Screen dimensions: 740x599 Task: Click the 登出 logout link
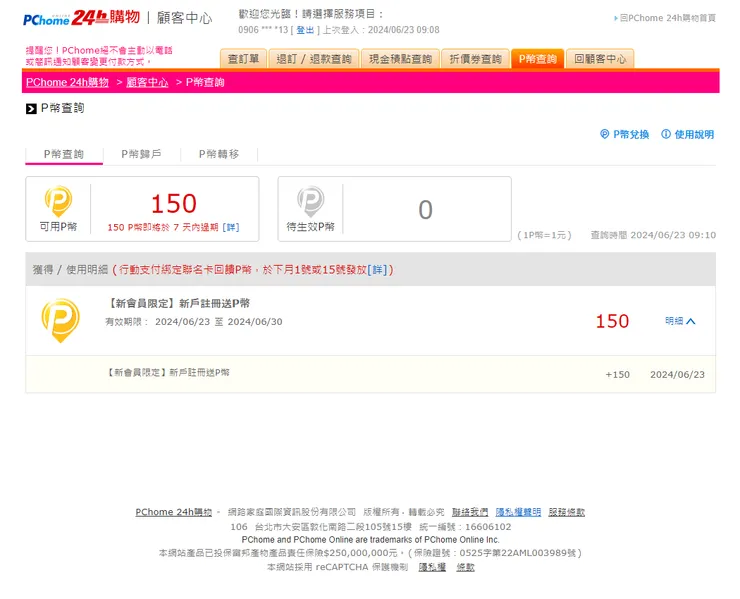(x=305, y=30)
